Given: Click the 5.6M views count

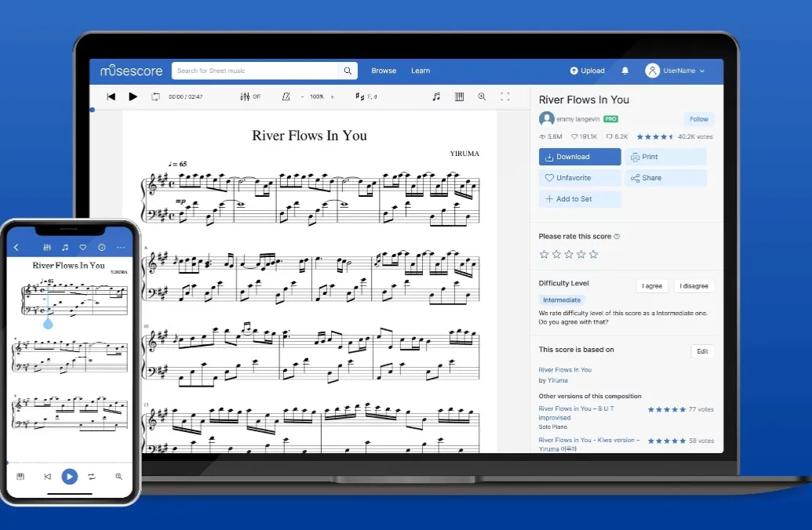Looking at the screenshot, I should [551, 136].
